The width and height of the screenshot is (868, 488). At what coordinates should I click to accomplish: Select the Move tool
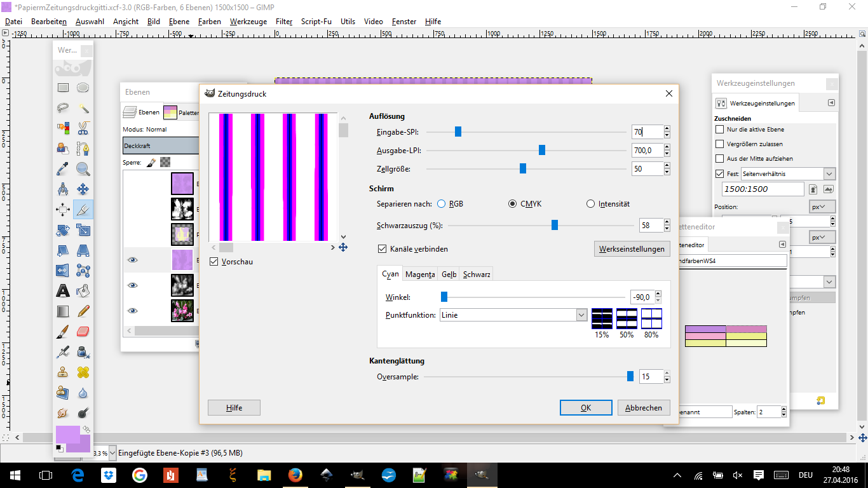click(83, 189)
